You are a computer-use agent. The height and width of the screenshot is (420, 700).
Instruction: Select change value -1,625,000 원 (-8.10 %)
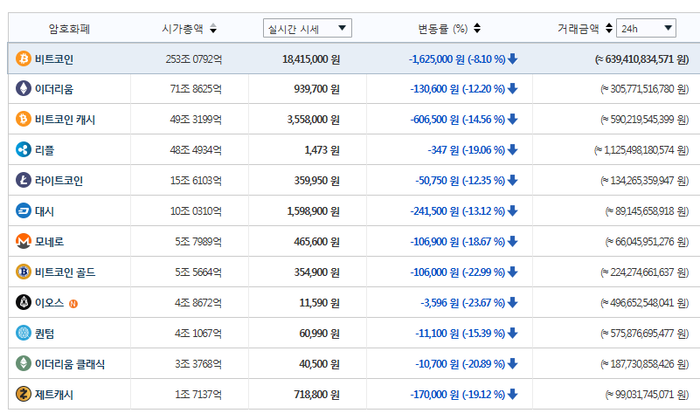[x=457, y=59]
